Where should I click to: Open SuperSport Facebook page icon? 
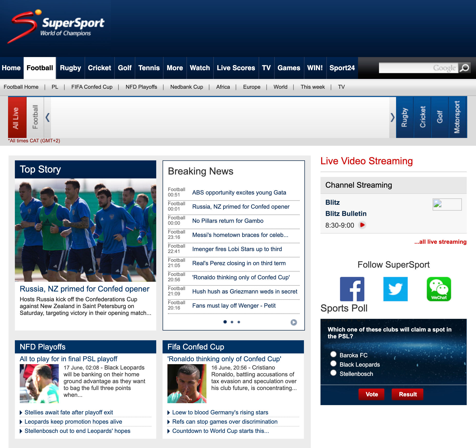(352, 289)
